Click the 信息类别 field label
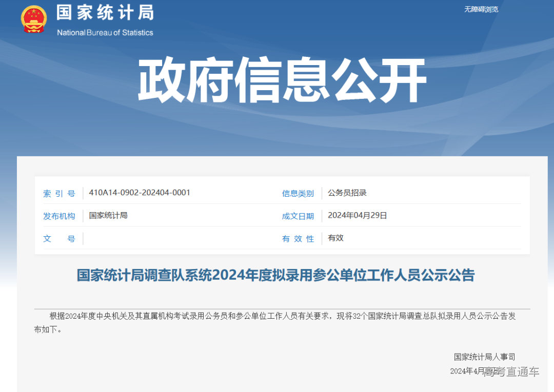 (x=299, y=193)
